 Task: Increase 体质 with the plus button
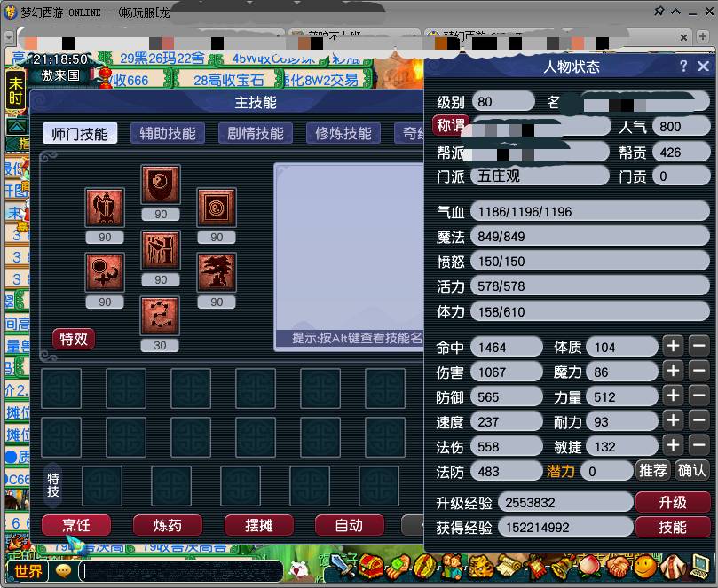673,346
